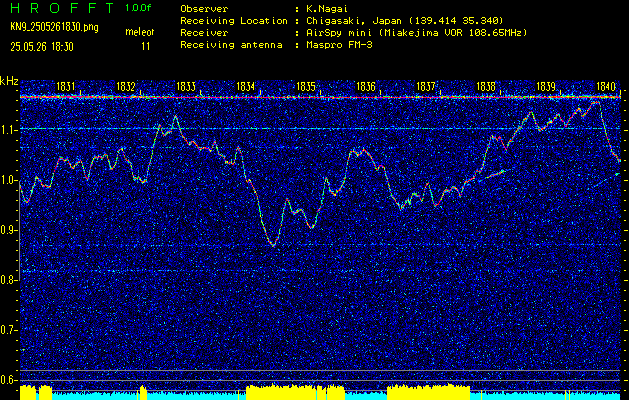629x400 pixels.
Task: Select the AirSpy mini receiver value
Action: pyautogui.click(x=417, y=33)
